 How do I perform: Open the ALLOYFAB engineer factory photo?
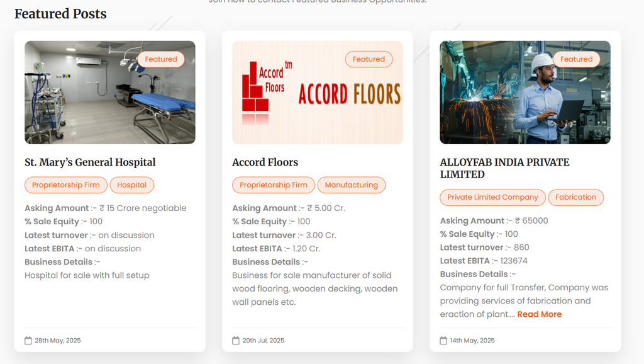[x=525, y=93]
